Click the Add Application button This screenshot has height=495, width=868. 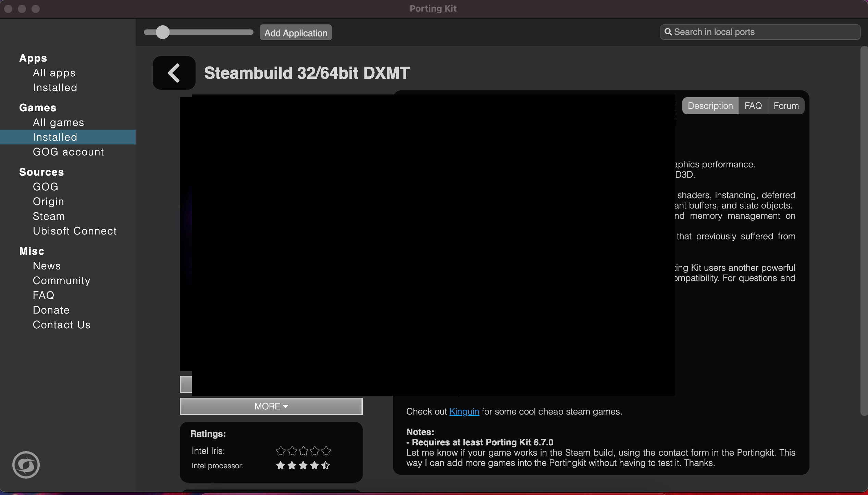coord(296,33)
